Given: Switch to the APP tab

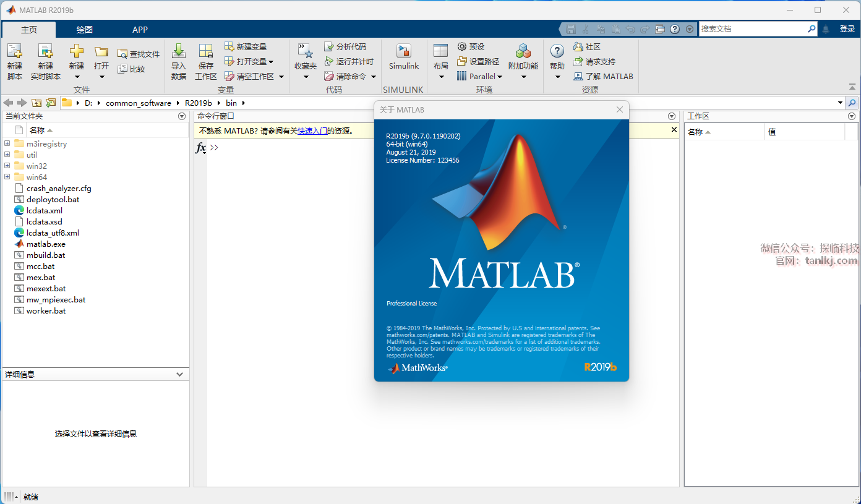Looking at the screenshot, I should point(140,30).
